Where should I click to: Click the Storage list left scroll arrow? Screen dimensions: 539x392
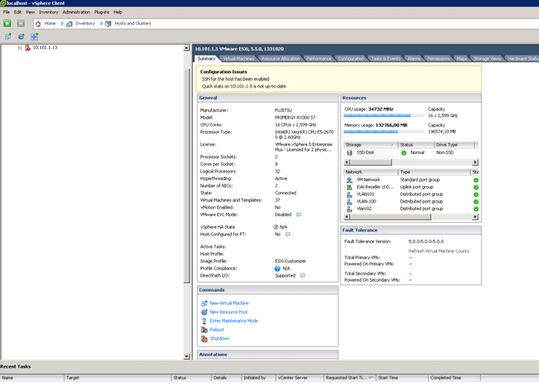coord(347,162)
